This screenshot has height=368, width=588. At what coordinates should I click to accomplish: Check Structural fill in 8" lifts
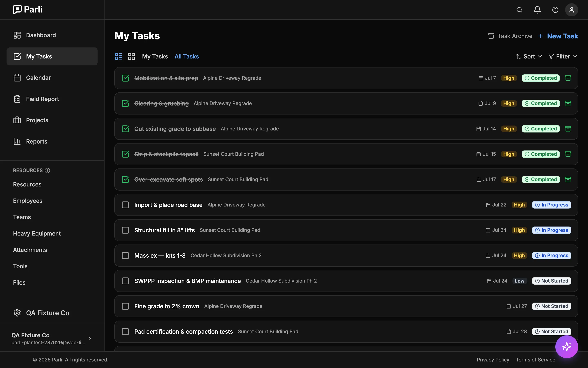tap(125, 230)
